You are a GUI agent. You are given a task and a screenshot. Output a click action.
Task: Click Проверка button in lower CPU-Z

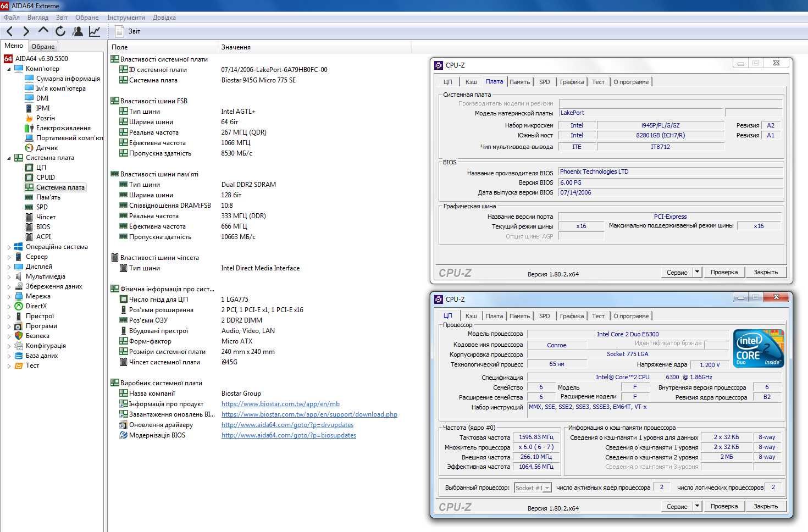724,506
